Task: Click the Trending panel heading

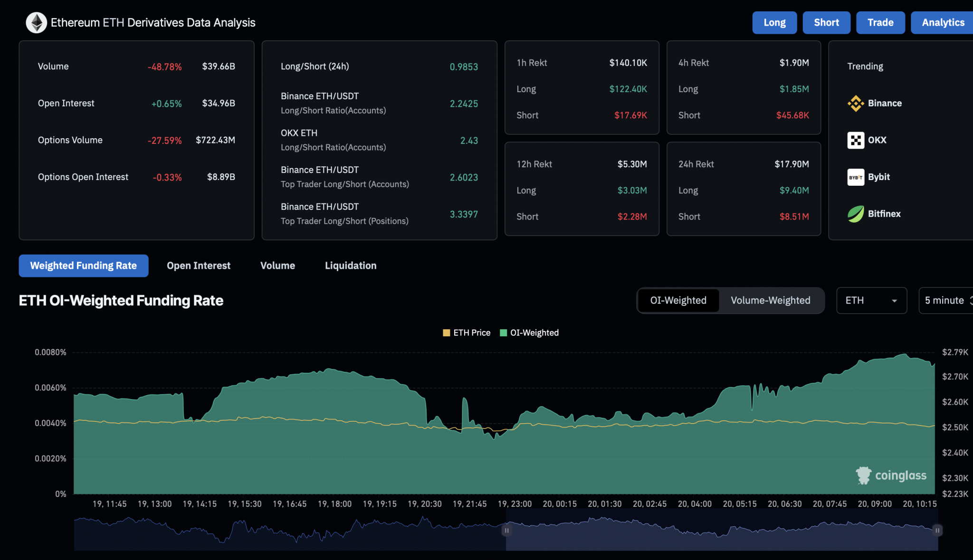Action: pyautogui.click(x=865, y=66)
